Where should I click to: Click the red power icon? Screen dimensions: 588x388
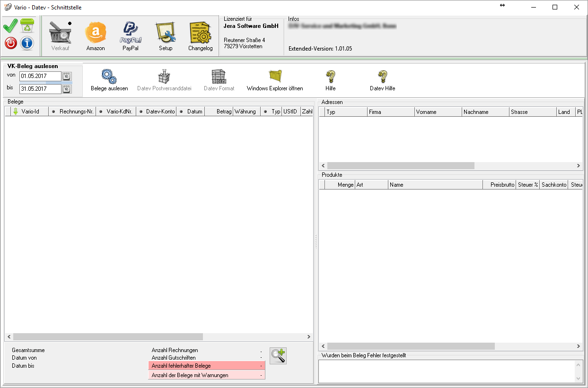[10, 43]
